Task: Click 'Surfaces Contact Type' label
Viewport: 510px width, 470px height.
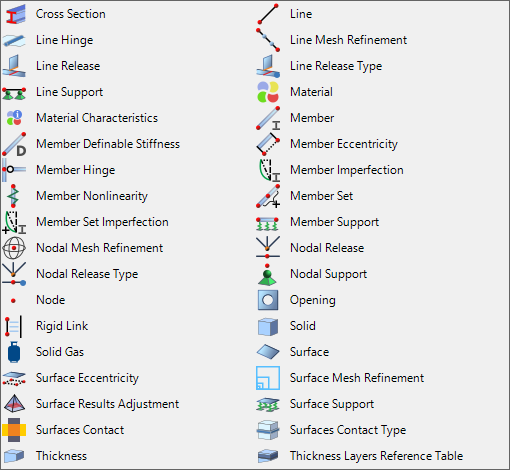Action: tap(348, 430)
